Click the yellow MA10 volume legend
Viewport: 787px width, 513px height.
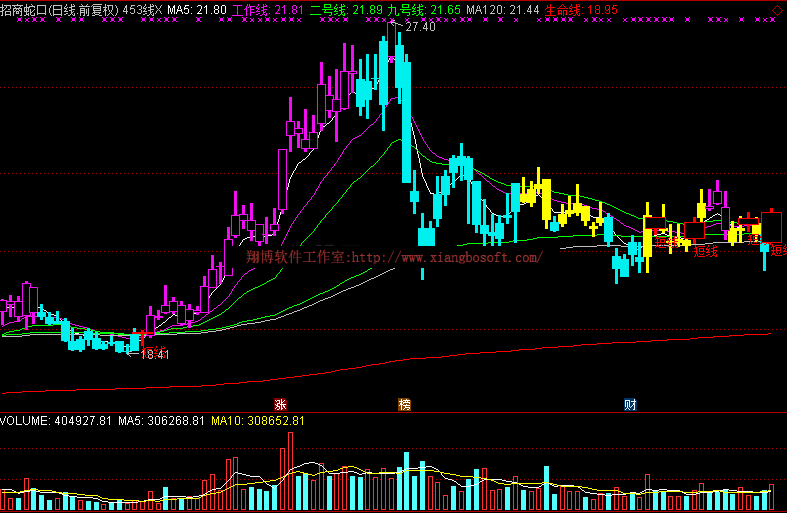point(258,421)
